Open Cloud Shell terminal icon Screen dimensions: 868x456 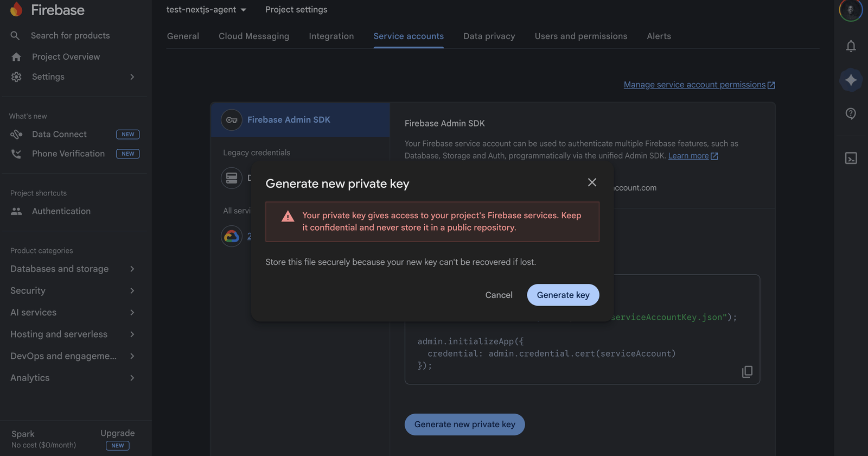851,158
